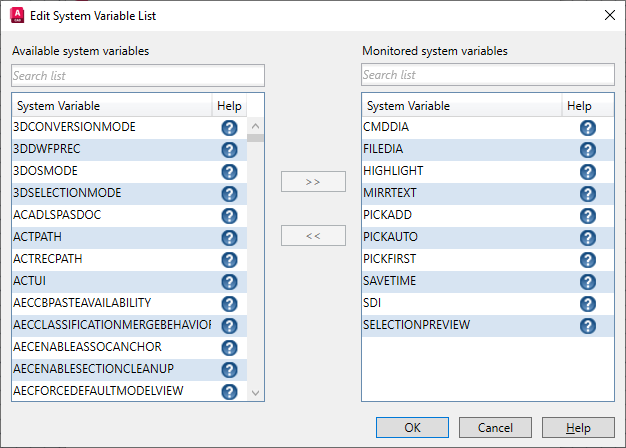The width and height of the screenshot is (626, 448).
Task: Show help for 3DOSMODE variable
Action: pos(229,172)
